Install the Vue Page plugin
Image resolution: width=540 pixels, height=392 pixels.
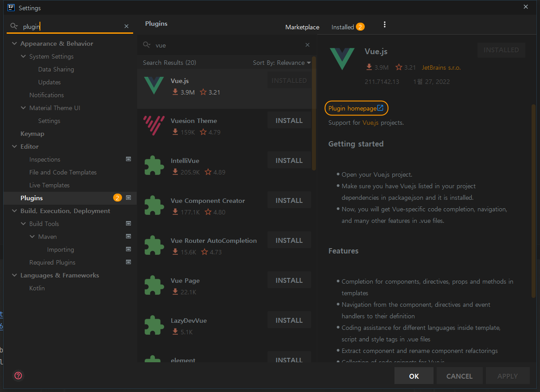pyautogui.click(x=289, y=280)
